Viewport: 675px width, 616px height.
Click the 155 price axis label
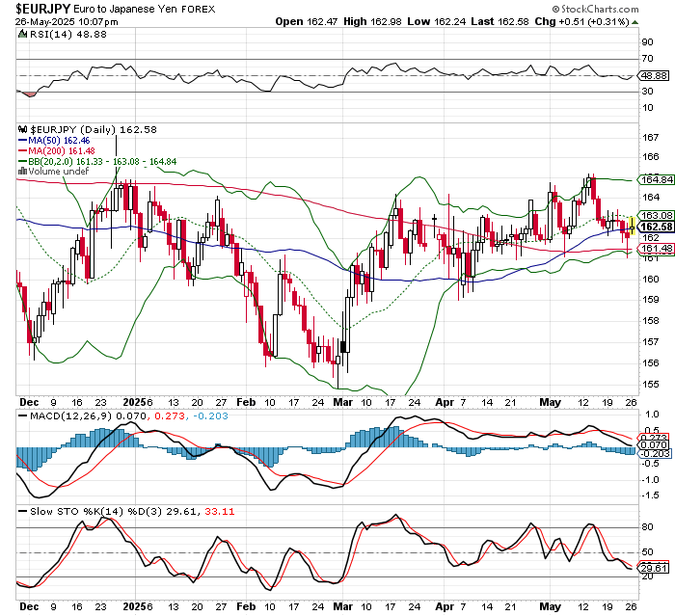point(651,384)
